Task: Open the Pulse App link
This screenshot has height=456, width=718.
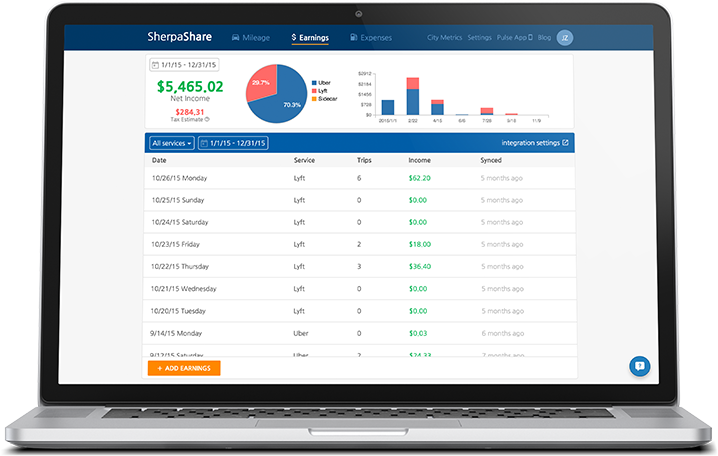Action: (x=514, y=38)
